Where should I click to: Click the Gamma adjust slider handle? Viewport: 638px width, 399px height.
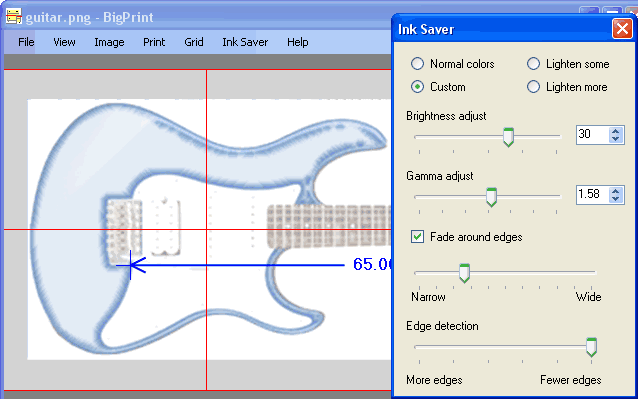(x=492, y=197)
